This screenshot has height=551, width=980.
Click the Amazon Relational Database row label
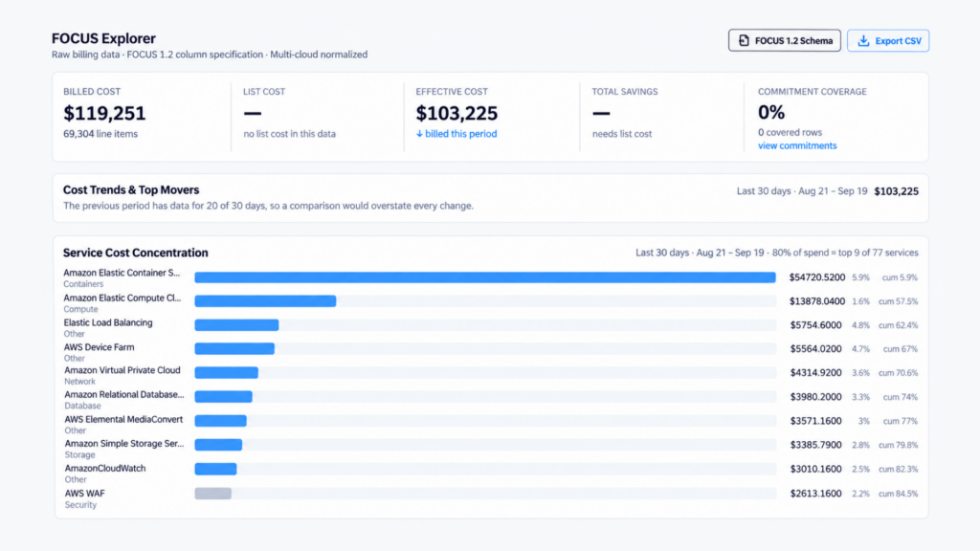(x=123, y=395)
